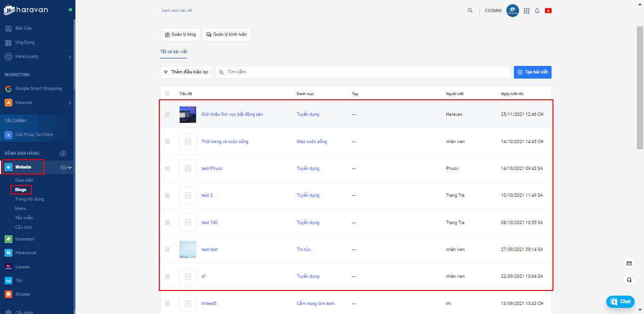The image size is (644, 314).
Task: Click the search magnifier icon in header
Action: 470,10
